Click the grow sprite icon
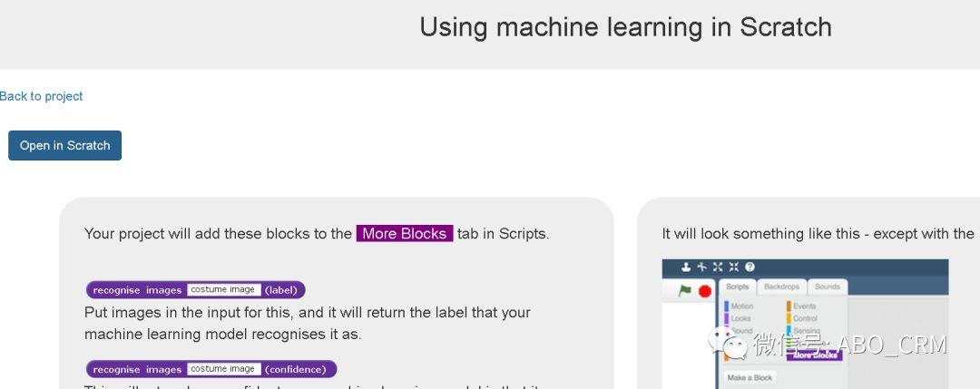The height and width of the screenshot is (389, 980). 718,267
